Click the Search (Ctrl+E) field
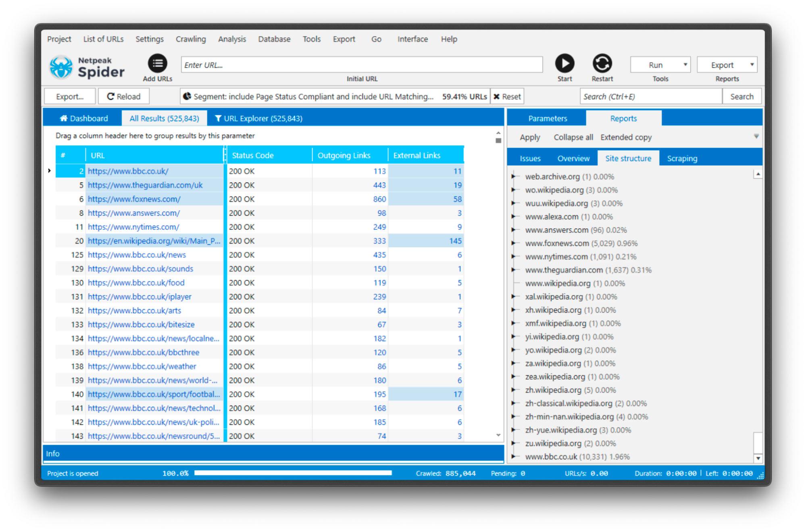This screenshot has width=806, height=532. (x=651, y=96)
